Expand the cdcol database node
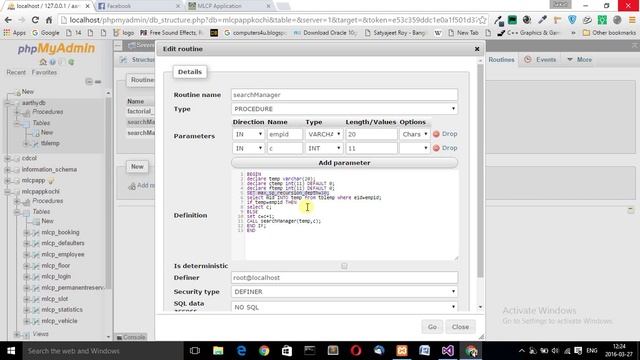This screenshot has width=640, height=360. 7,158
